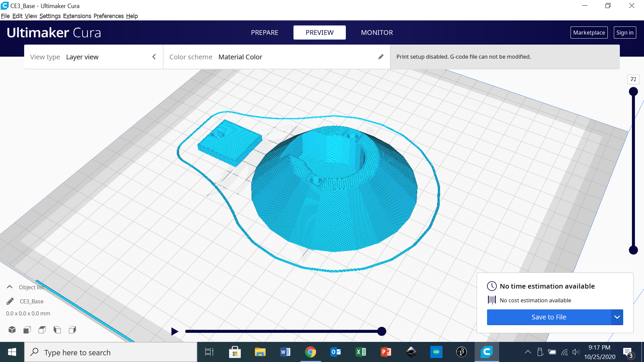Open the Color scheme Material Color dropdown
The height and width of the screenshot is (362, 644).
pos(240,57)
